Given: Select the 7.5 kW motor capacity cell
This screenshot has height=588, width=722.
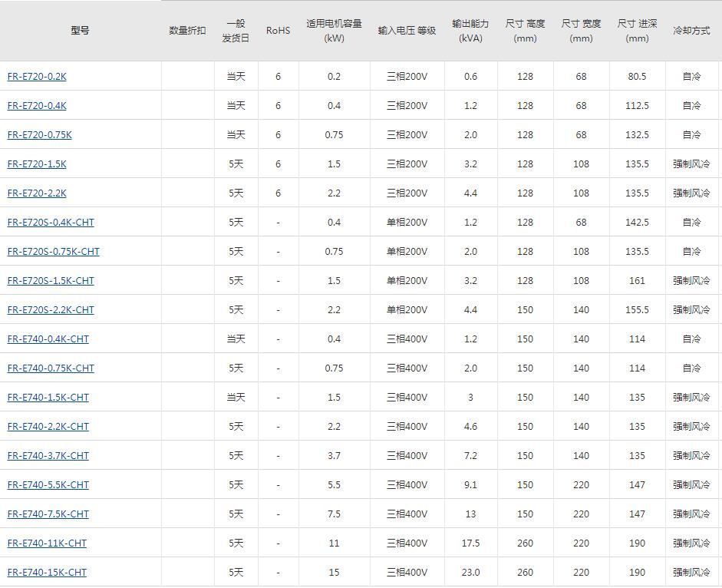Looking at the screenshot, I should click(335, 514).
